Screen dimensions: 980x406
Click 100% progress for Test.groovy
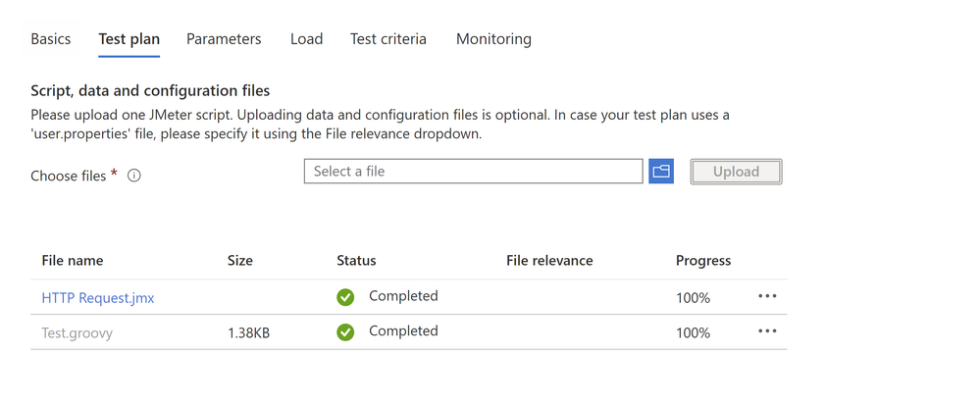point(694,333)
